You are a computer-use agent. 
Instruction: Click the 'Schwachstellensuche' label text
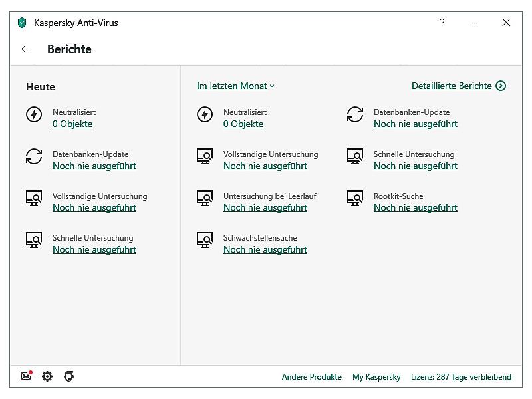tap(260, 238)
